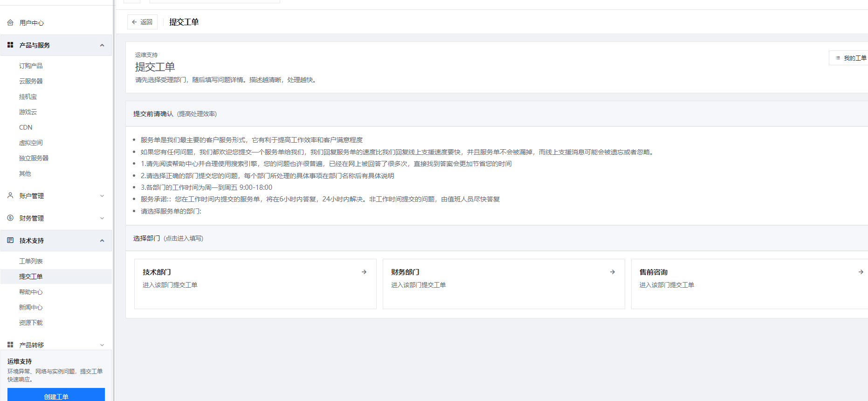This screenshot has height=401, width=868.
Task: Click the coin icon beside 财务管理
Action: click(10, 218)
